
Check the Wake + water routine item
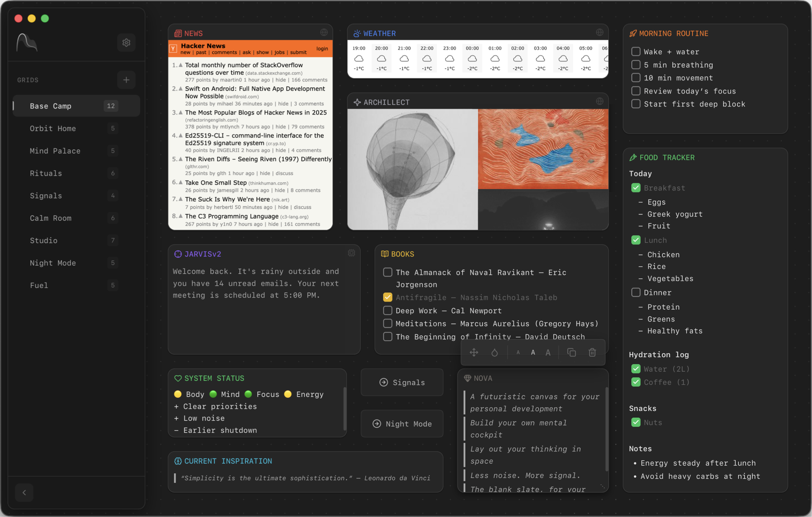coord(635,51)
